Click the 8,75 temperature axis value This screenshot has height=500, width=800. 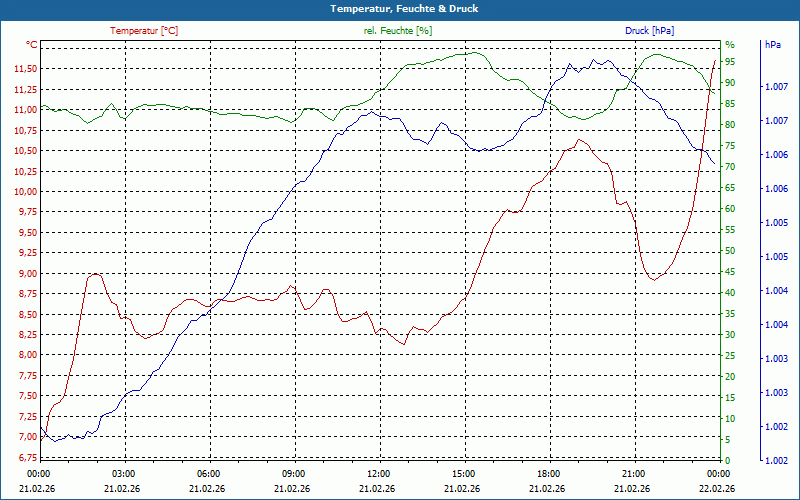click(x=28, y=293)
